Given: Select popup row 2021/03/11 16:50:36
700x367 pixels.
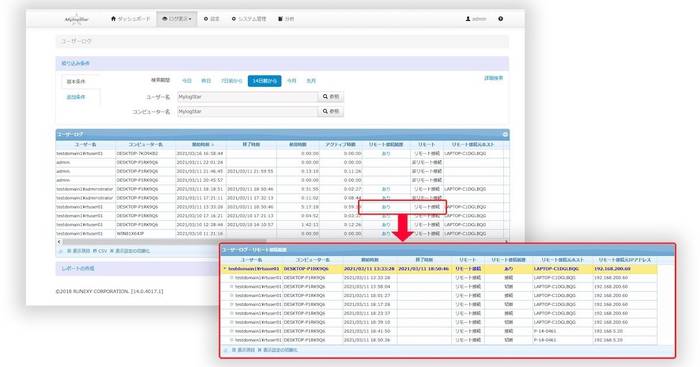Looking at the screenshot, I should pos(439,340).
